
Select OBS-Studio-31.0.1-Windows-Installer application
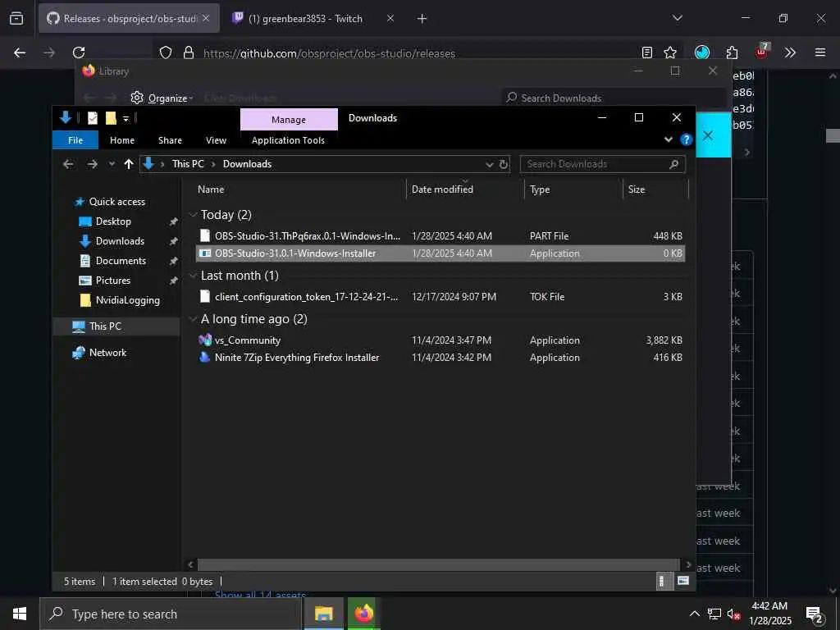tap(440, 253)
